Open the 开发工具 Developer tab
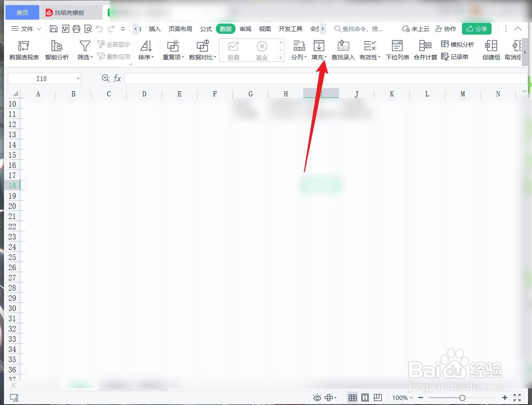The height and width of the screenshot is (405, 532). click(291, 29)
